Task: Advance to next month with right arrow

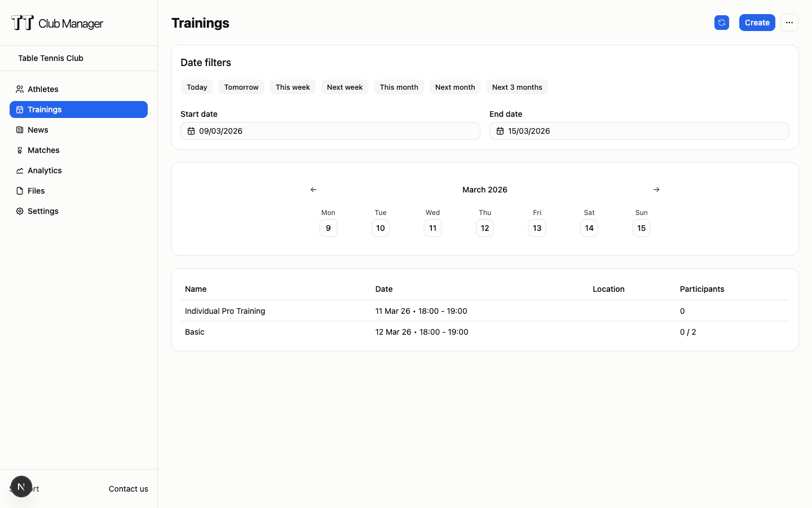Action: [x=656, y=190]
